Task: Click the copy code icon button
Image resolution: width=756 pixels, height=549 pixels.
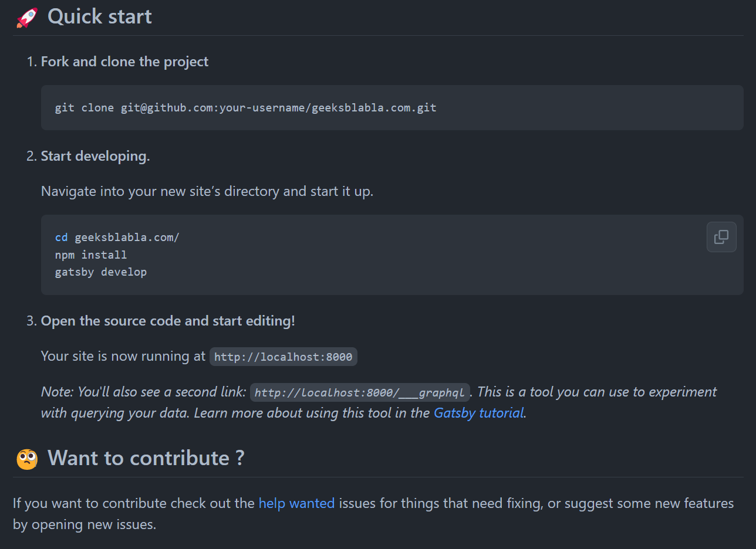Action: pyautogui.click(x=721, y=237)
